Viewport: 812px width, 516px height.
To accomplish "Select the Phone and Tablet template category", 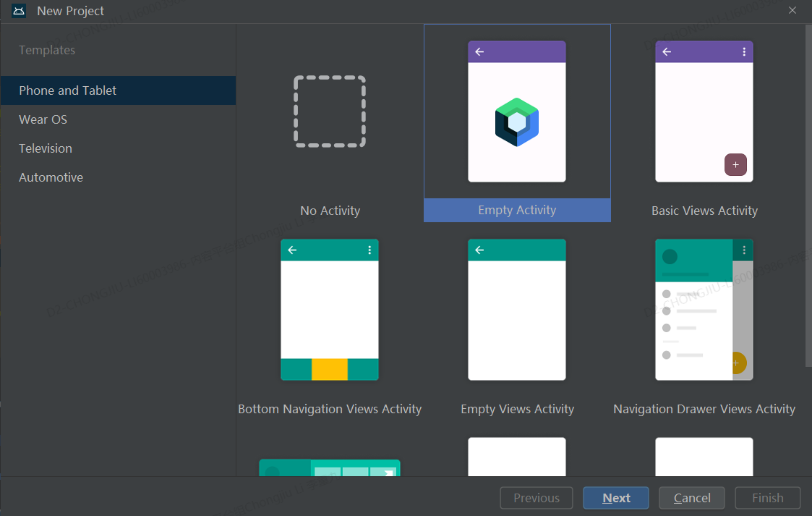I will click(x=118, y=90).
